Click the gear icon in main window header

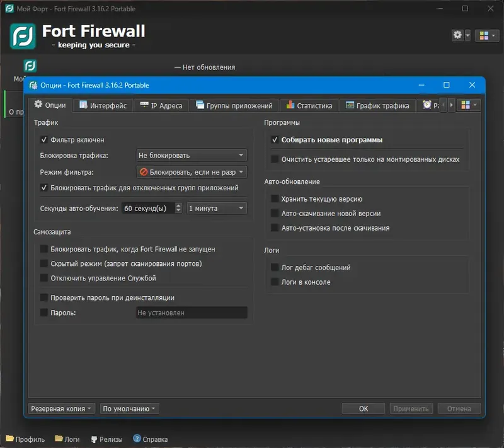point(458,35)
